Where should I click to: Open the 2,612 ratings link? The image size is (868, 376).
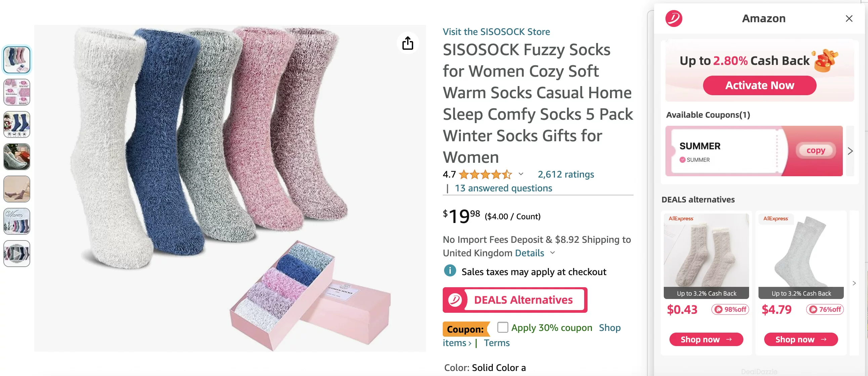point(565,174)
